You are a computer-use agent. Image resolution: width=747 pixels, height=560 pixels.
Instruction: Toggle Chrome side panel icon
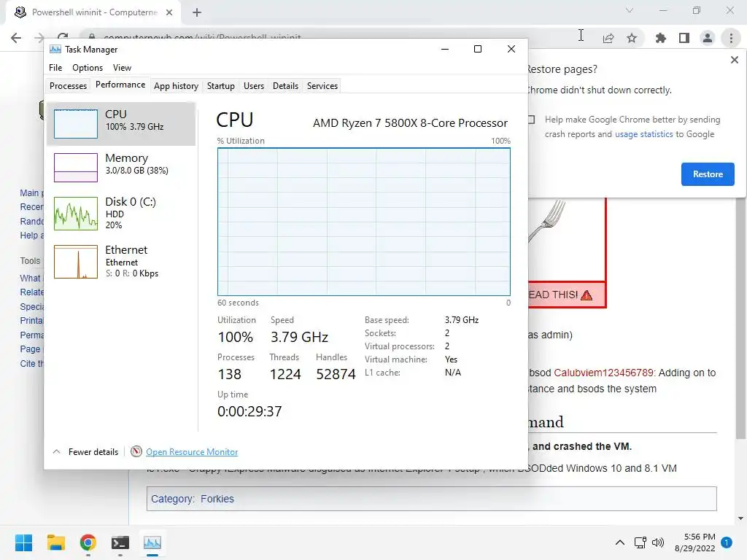[684, 38]
